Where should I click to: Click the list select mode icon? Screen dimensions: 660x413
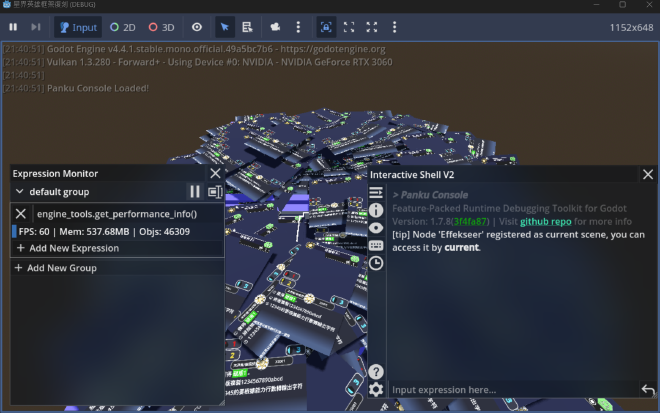tap(248, 27)
